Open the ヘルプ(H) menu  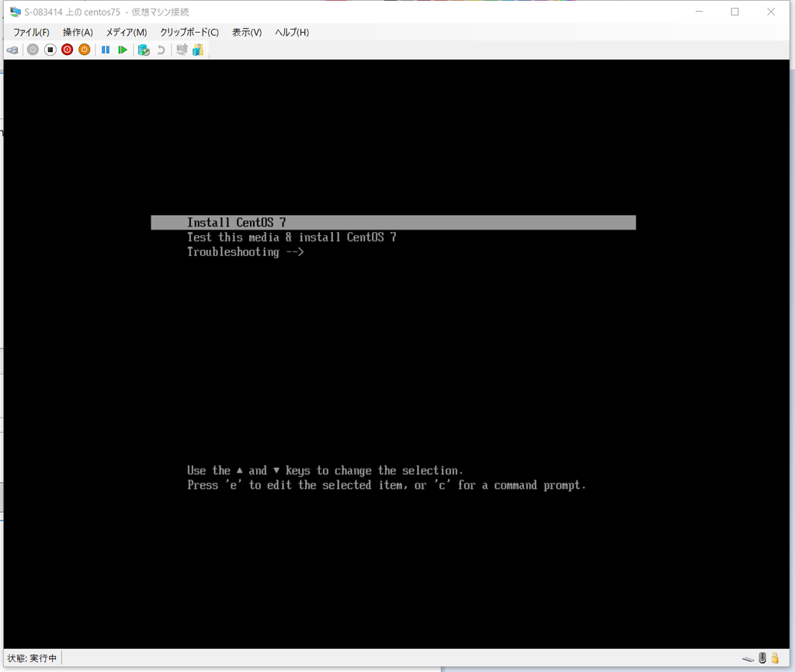click(x=292, y=33)
